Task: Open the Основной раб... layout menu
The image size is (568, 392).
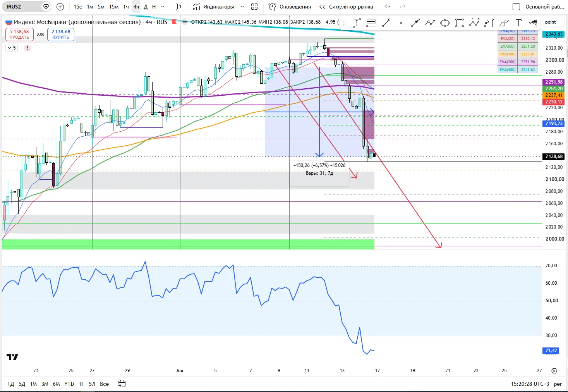Action: point(544,7)
